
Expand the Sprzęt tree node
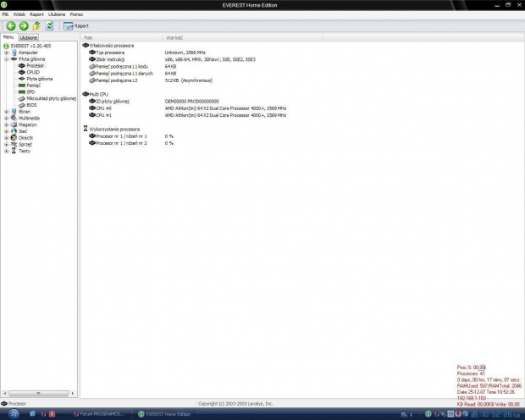tap(6, 144)
